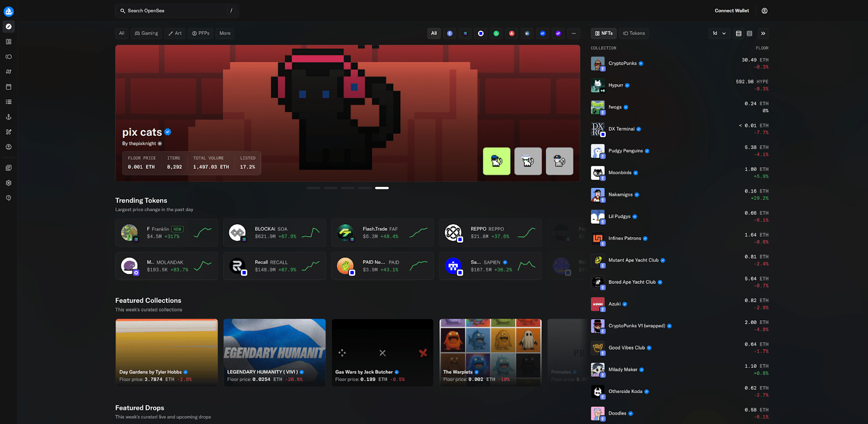This screenshot has height=424, width=868.
Task: Select the compact table row view
Action: point(750,34)
